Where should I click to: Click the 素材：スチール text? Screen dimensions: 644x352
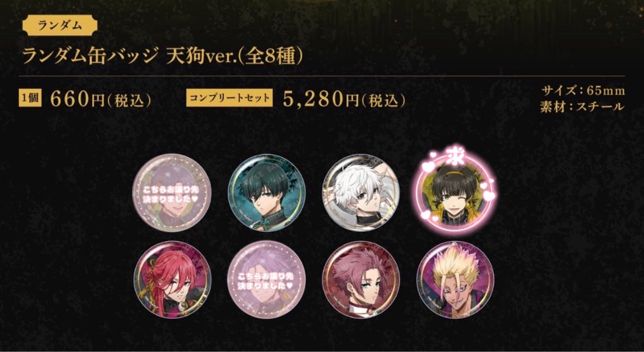pyautogui.click(x=582, y=107)
